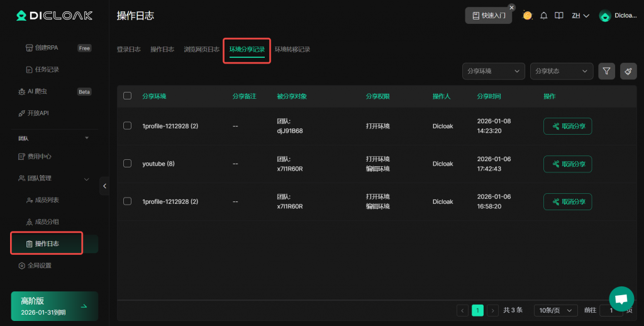Open the notification bell

pyautogui.click(x=544, y=16)
